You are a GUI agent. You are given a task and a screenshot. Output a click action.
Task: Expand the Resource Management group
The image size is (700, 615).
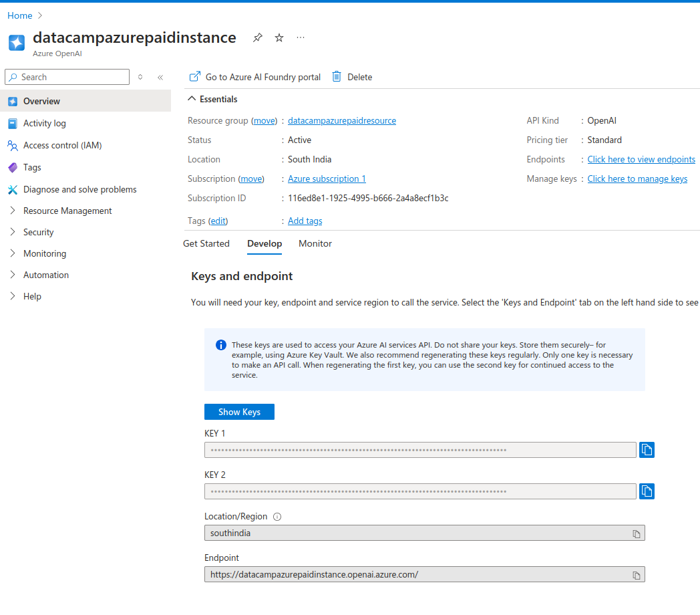(x=13, y=211)
